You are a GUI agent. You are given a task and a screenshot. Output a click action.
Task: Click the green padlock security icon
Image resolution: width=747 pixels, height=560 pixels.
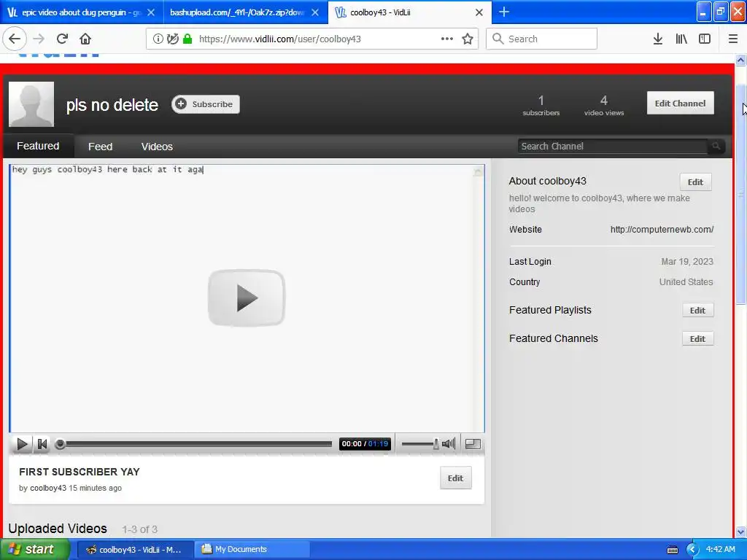pyautogui.click(x=187, y=39)
